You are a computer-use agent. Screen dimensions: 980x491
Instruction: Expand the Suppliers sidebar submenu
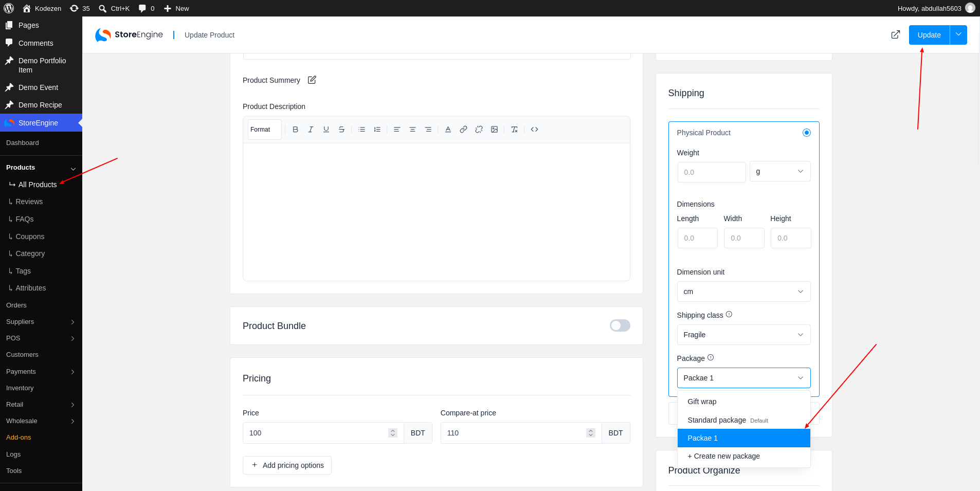coord(72,322)
